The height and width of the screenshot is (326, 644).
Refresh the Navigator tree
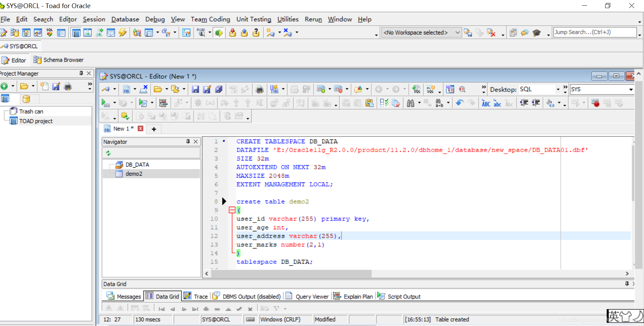click(x=108, y=153)
